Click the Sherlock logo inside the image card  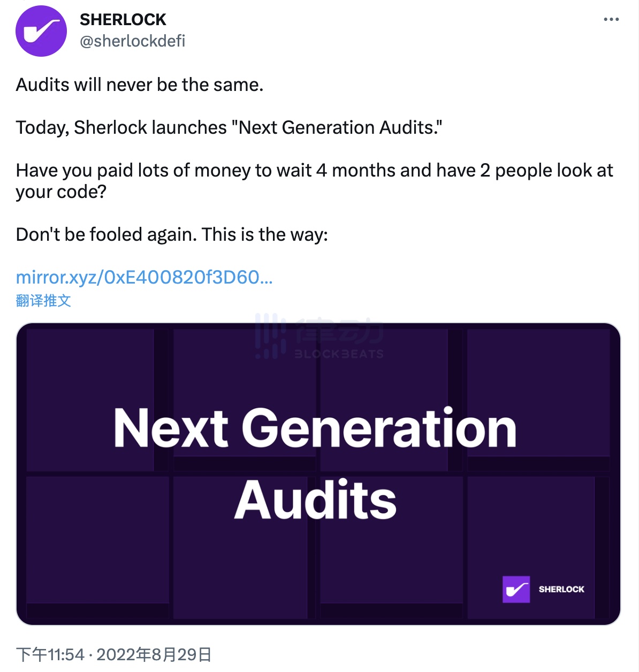[516, 590]
